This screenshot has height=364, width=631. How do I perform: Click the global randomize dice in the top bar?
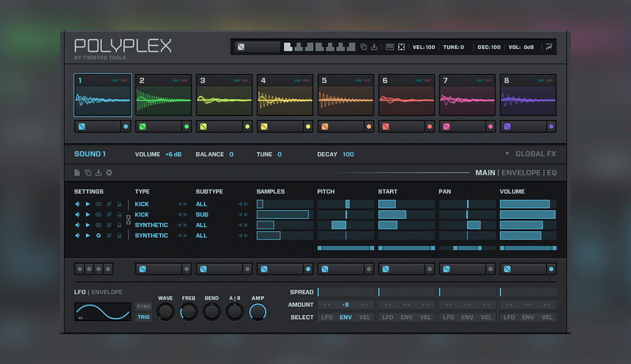[x=241, y=47]
